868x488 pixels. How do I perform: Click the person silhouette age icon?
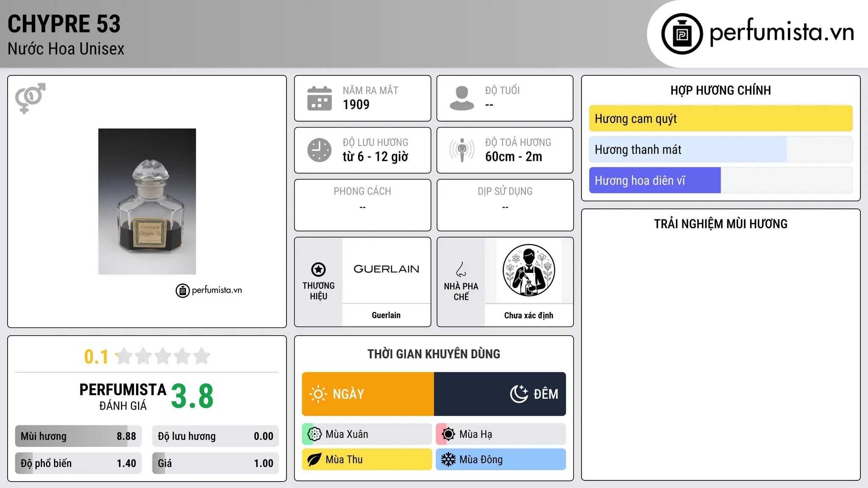click(462, 98)
